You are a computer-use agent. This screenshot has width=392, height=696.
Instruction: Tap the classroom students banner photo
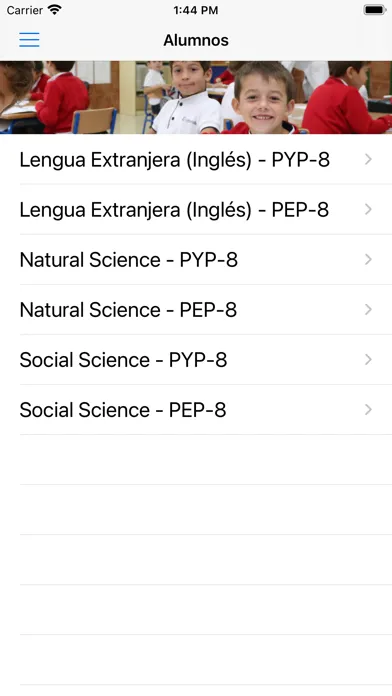[196, 97]
